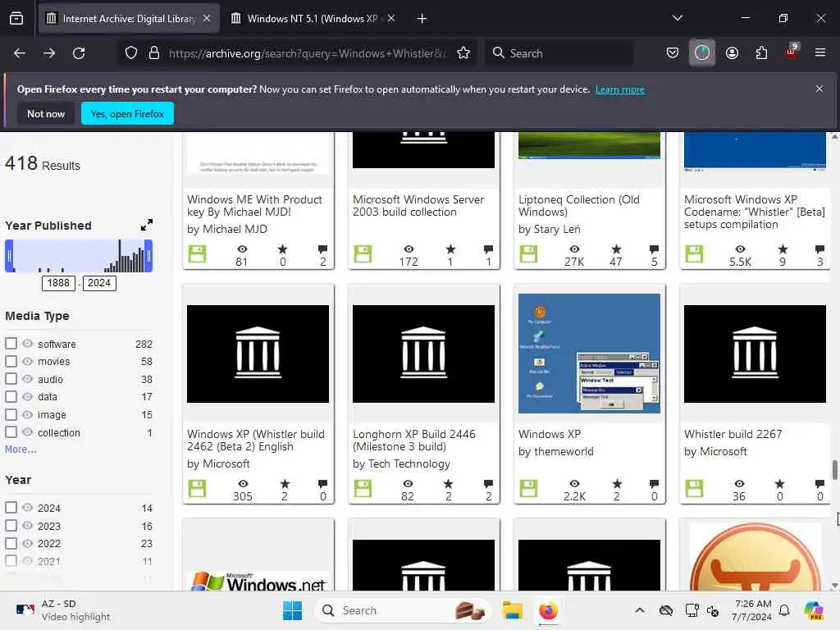The height and width of the screenshot is (630, 840).
Task: Expand the list-all-tabs dropdown arrow
Action: [677, 18]
